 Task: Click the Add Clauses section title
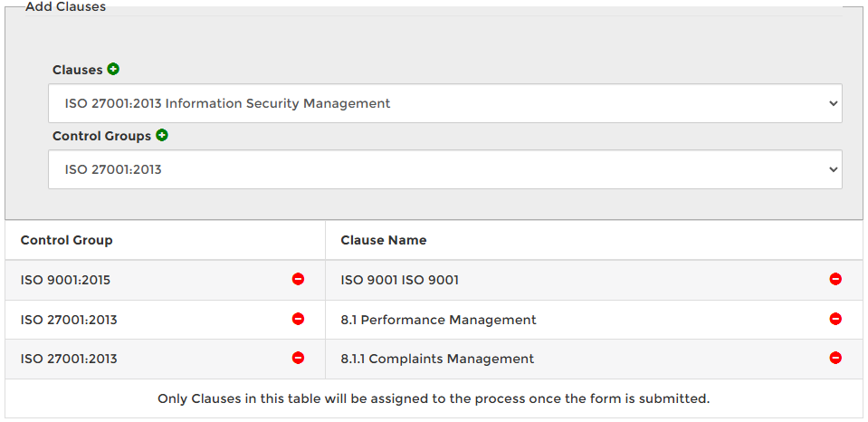point(65,7)
